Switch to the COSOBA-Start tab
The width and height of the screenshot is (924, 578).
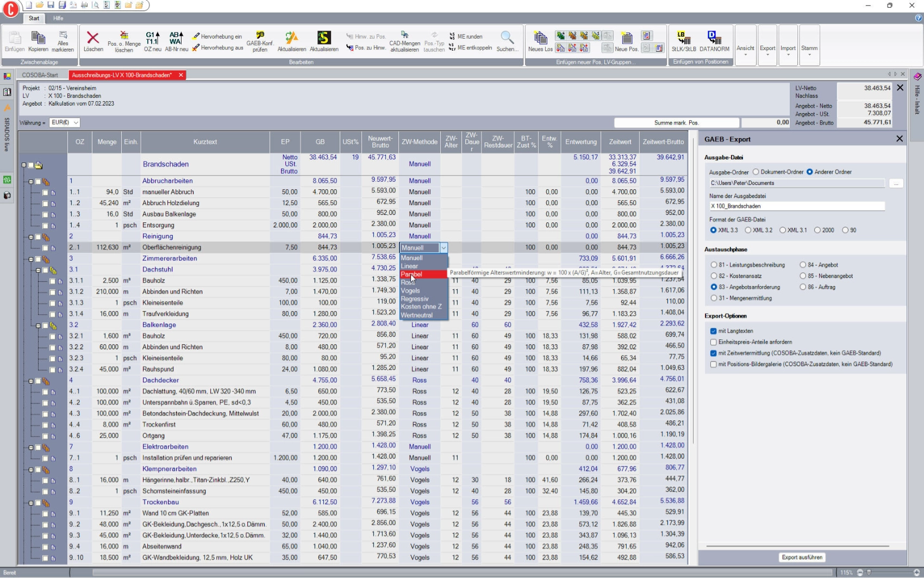(x=40, y=75)
